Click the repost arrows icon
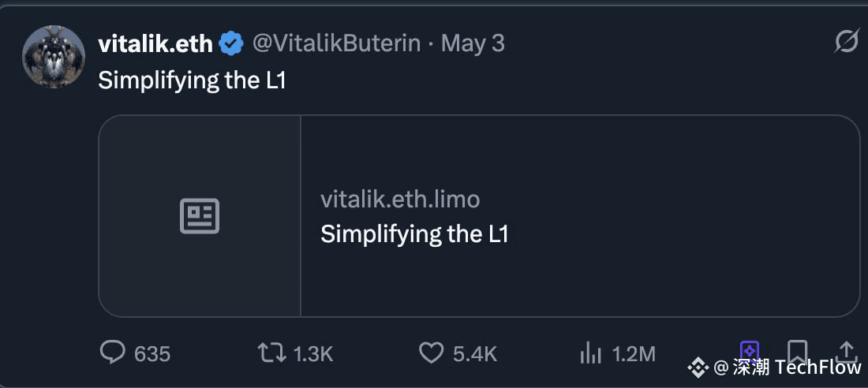This screenshot has width=868, height=388. pos(271,353)
